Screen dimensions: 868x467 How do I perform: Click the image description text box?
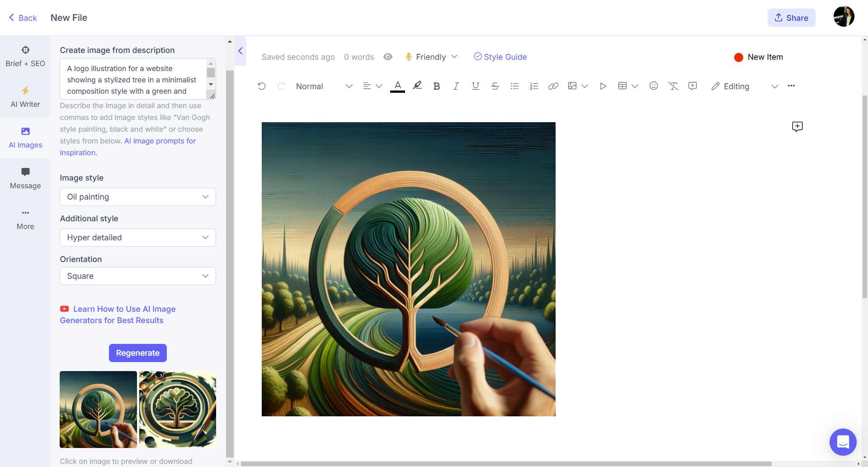point(133,79)
